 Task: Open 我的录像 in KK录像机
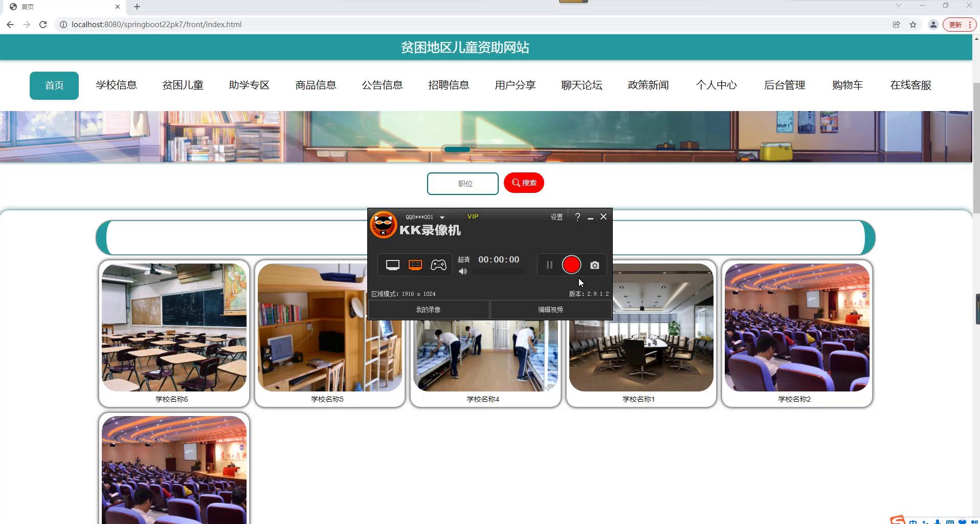pos(429,310)
